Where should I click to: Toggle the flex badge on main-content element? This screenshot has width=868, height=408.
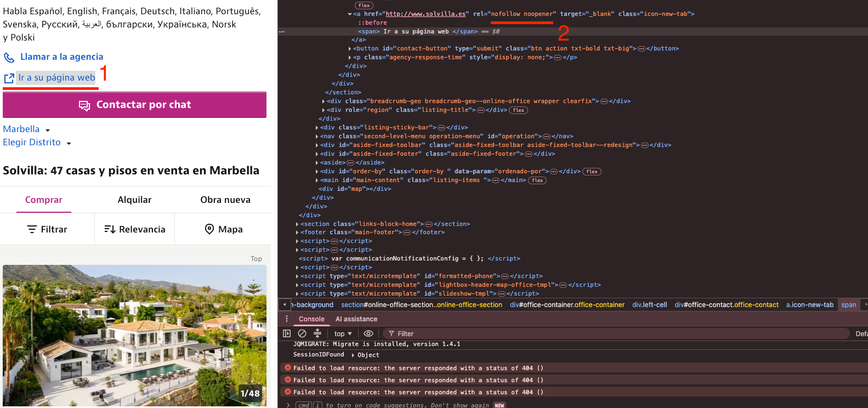pos(537,180)
